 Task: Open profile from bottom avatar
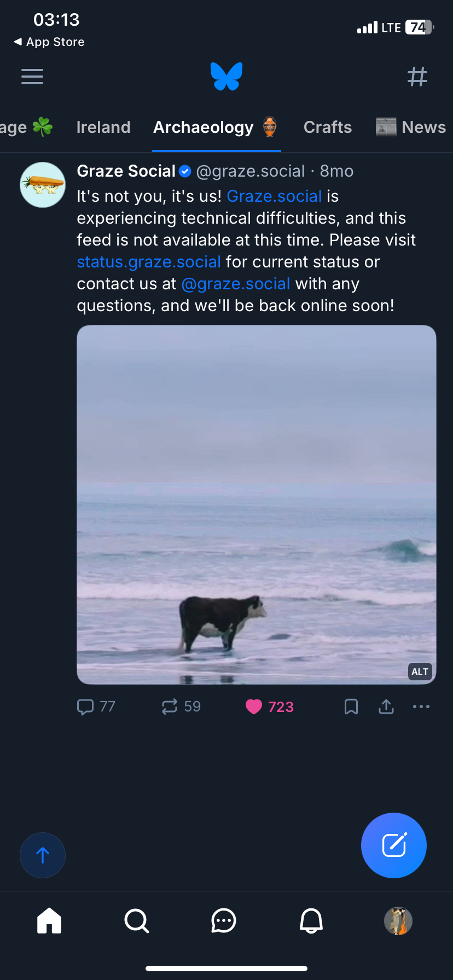pyautogui.click(x=398, y=920)
